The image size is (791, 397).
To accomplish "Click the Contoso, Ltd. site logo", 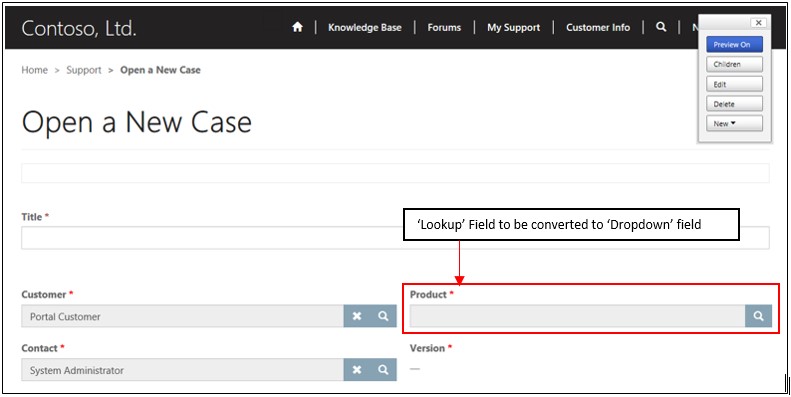I will tap(79, 28).
